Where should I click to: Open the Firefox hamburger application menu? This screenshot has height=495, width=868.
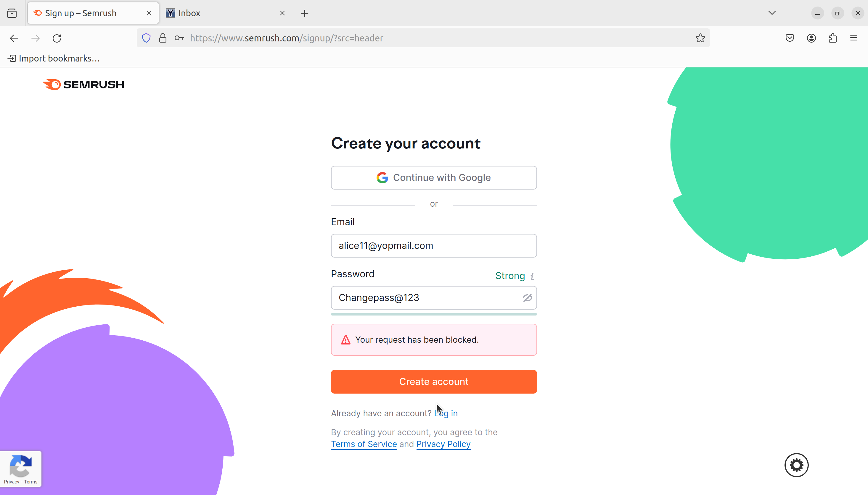(x=853, y=38)
